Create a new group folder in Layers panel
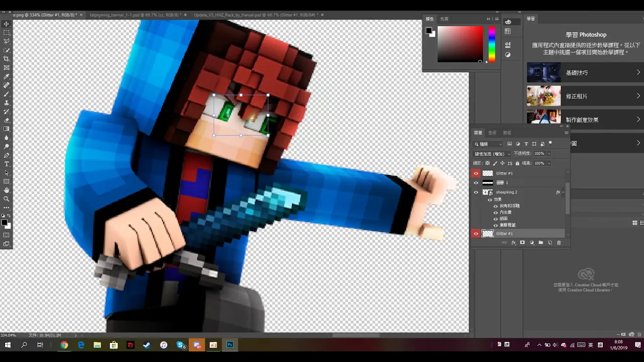The width and height of the screenshot is (644, 362). tap(541, 243)
